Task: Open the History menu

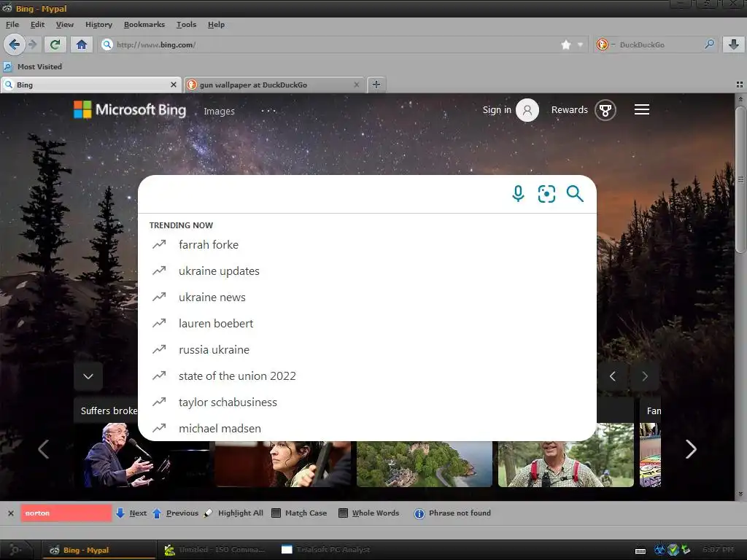Action: click(98, 25)
